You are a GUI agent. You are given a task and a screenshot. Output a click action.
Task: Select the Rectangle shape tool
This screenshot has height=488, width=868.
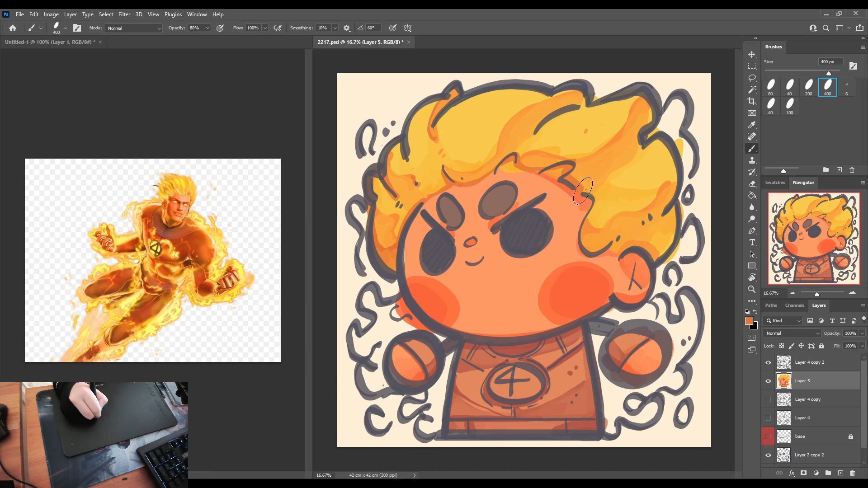point(752,266)
